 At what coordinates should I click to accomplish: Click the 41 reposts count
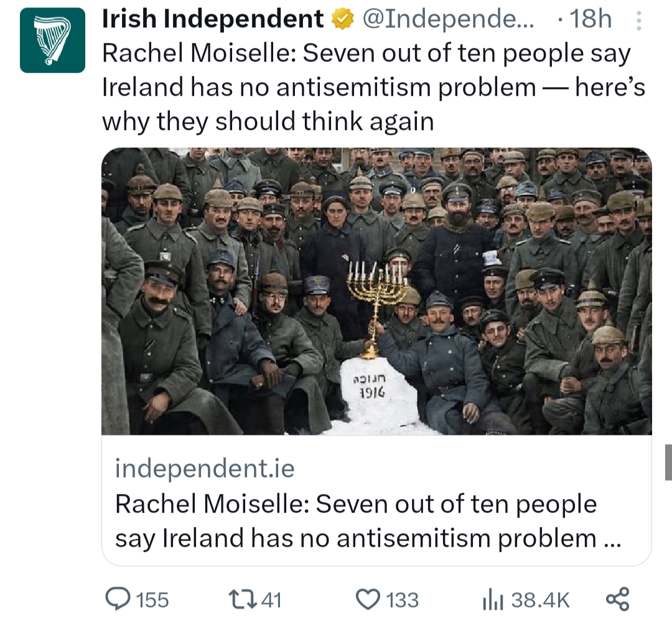coord(271,599)
